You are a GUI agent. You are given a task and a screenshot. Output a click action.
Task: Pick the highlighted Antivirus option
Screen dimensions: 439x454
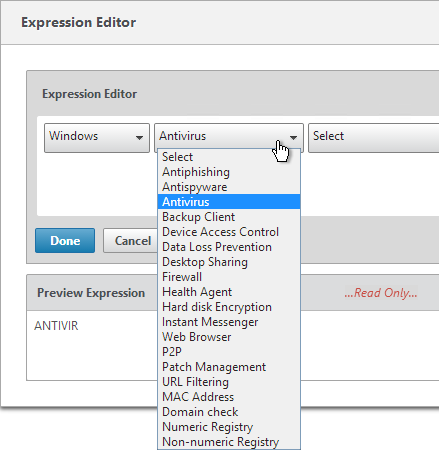pos(229,202)
